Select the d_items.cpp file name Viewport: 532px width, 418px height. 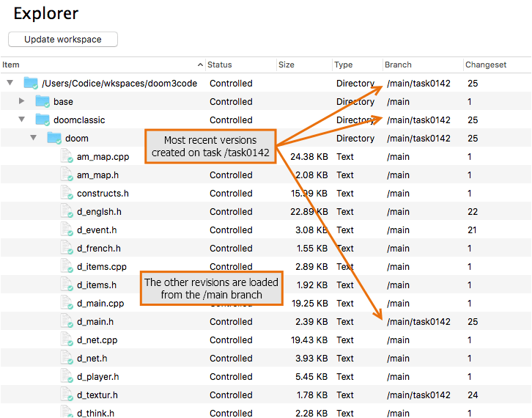[x=102, y=267]
